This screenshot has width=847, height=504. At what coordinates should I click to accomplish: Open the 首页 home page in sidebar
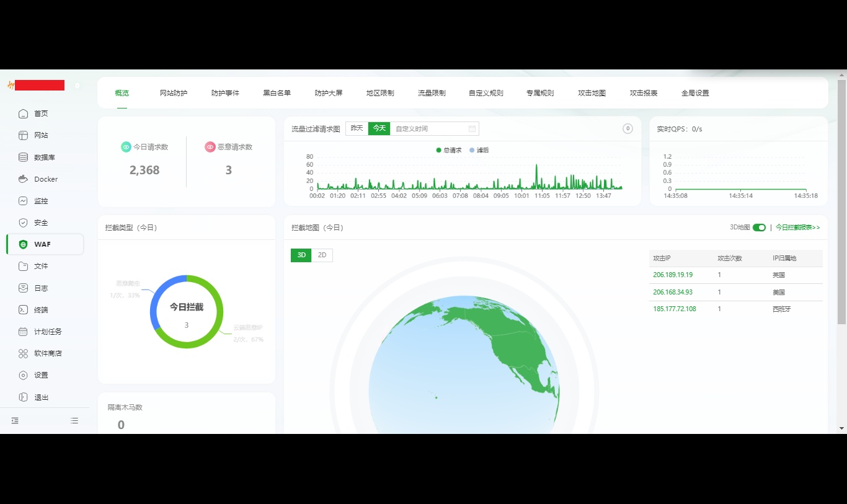41,113
